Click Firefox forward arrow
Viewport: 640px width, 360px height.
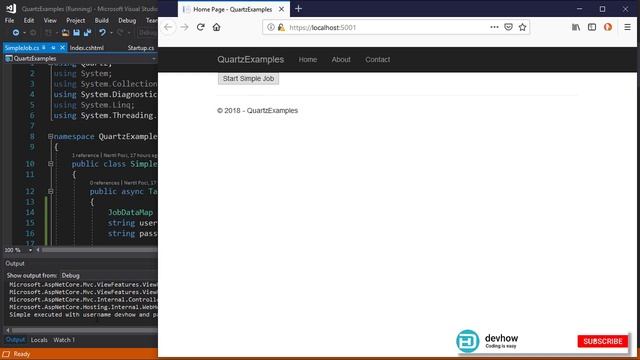click(184, 27)
